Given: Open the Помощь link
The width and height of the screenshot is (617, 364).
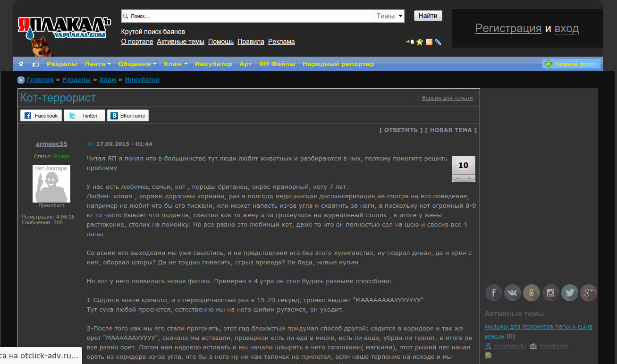Looking at the screenshot, I should point(221,42).
